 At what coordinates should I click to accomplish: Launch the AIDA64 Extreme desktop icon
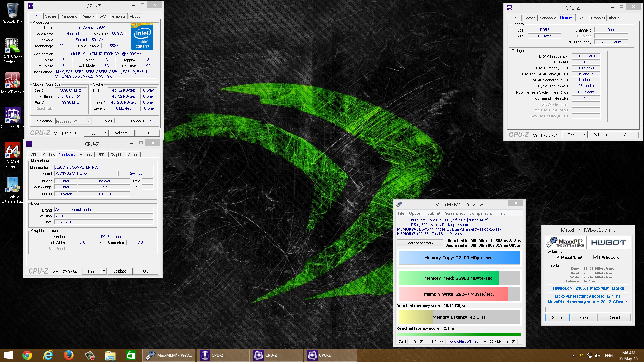(12, 156)
